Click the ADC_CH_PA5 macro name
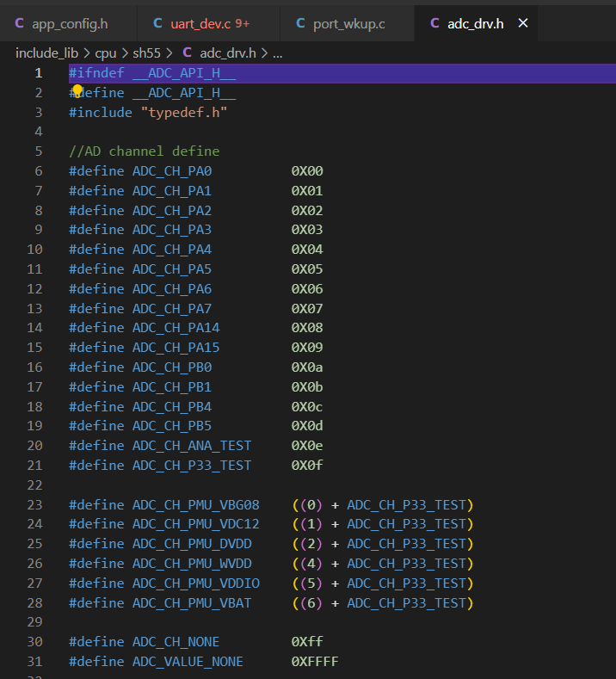This screenshot has width=616, height=679. click(172, 269)
